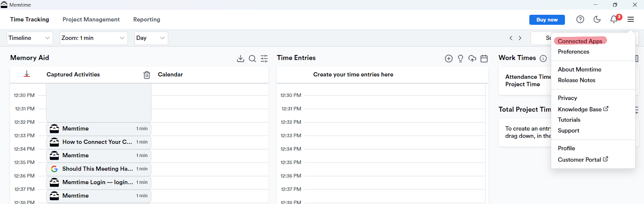Click Create your time entries here heading

(353, 74)
